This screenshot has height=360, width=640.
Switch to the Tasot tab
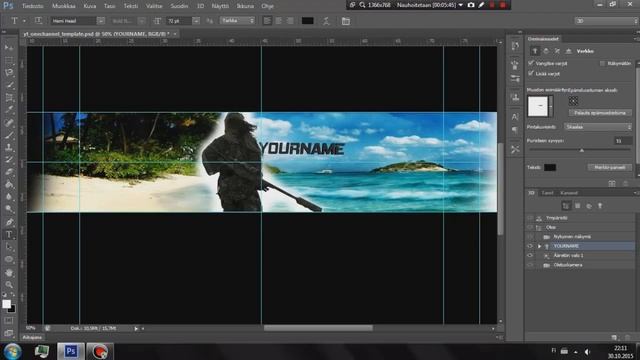[x=547, y=193]
